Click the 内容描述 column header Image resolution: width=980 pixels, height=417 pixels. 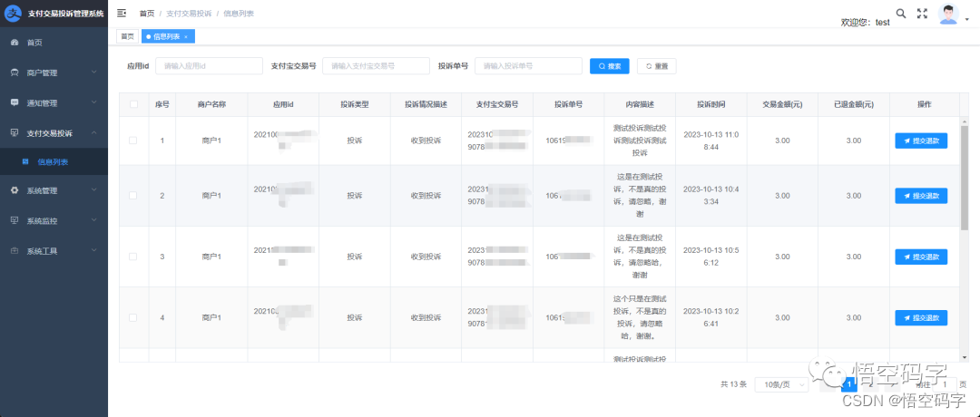(640, 105)
